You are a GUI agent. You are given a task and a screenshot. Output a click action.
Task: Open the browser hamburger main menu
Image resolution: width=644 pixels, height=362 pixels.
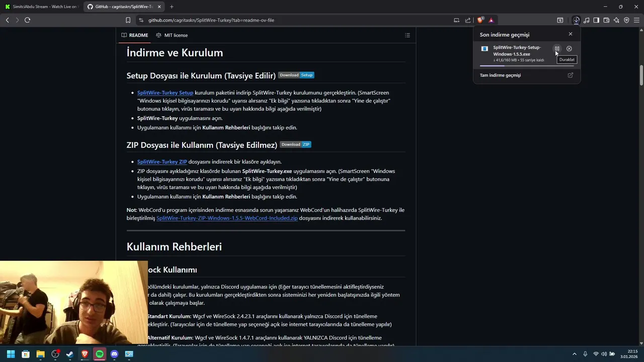coord(636,20)
